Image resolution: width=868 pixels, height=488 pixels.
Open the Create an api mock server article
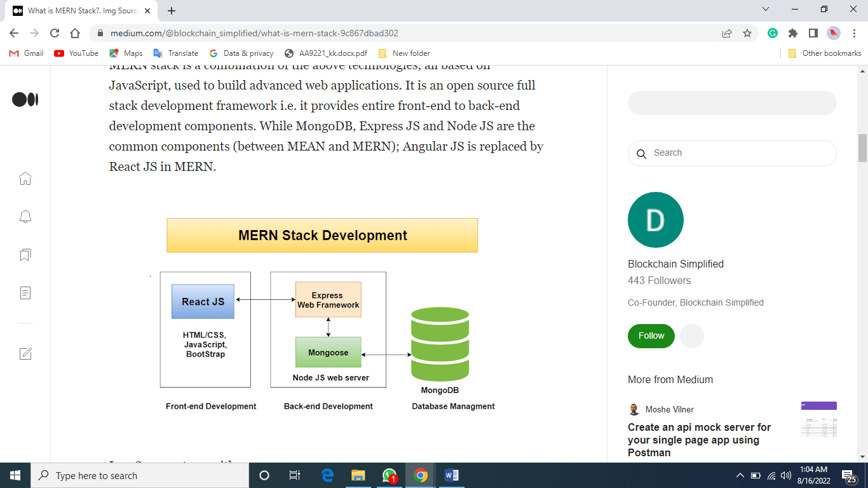tap(699, 440)
